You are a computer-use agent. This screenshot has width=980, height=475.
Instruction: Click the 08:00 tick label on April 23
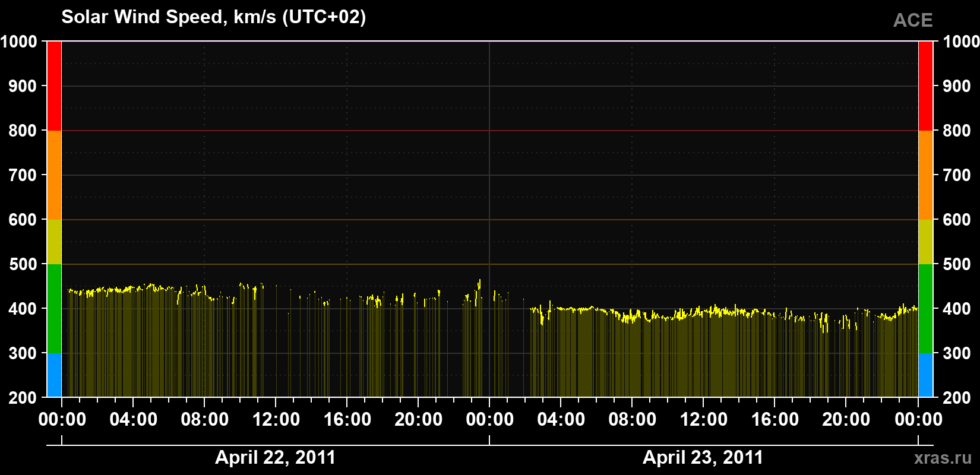tap(633, 419)
